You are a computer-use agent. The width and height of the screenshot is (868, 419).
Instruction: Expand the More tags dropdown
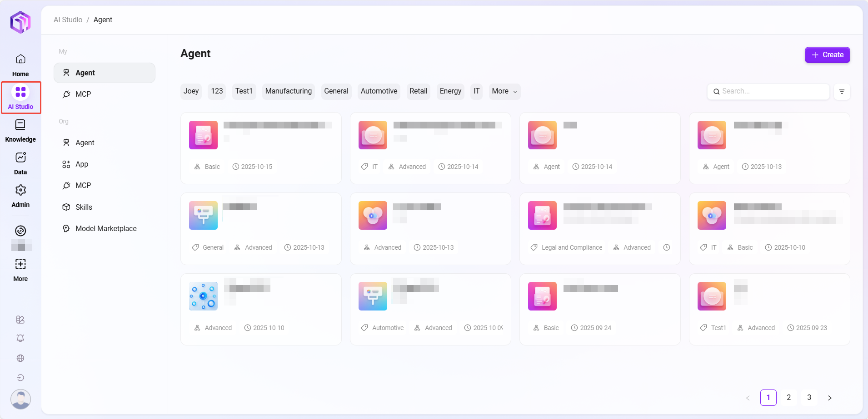tap(504, 91)
